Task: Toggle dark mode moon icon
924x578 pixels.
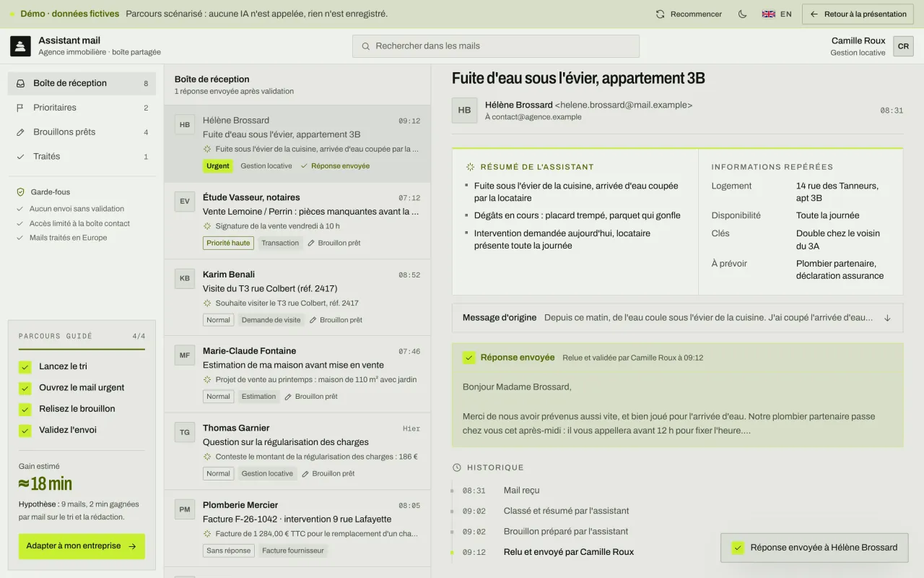Action: (742, 14)
